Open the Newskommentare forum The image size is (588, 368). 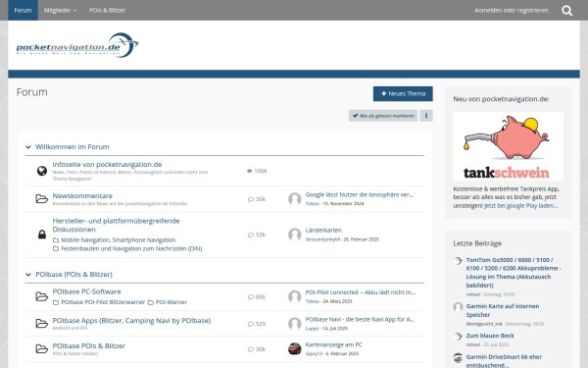coord(82,195)
